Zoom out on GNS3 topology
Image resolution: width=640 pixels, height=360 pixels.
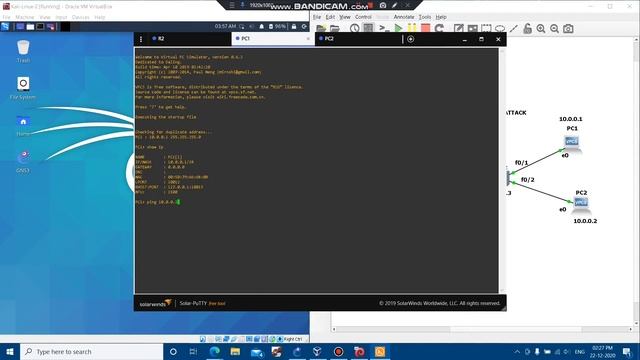click(x=554, y=29)
